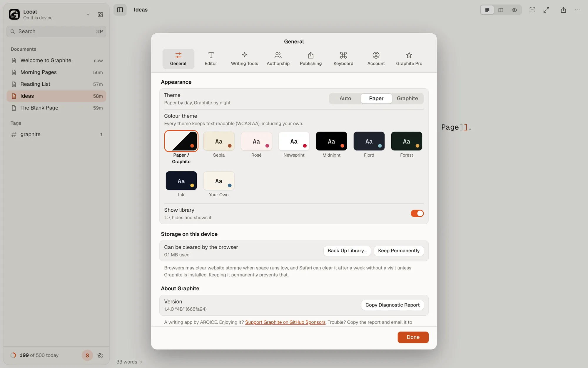Image resolution: width=588 pixels, height=368 pixels.
Task: Click Copy Diagnostic Report
Action: [x=392, y=305]
